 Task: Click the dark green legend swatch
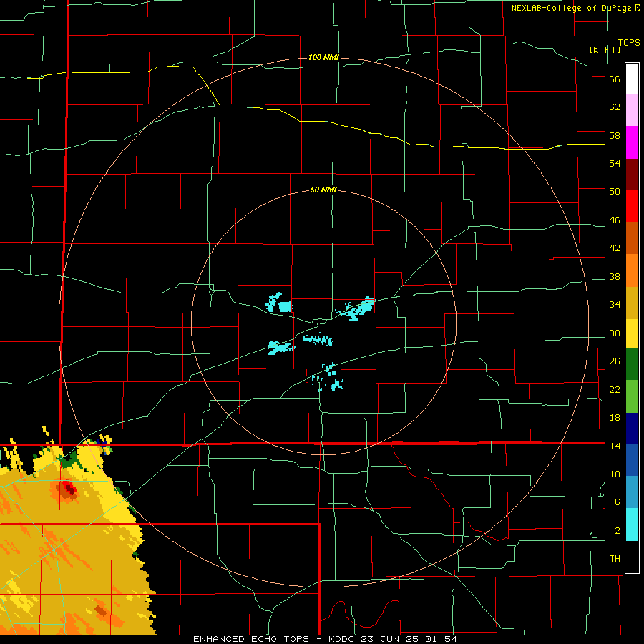632,364
